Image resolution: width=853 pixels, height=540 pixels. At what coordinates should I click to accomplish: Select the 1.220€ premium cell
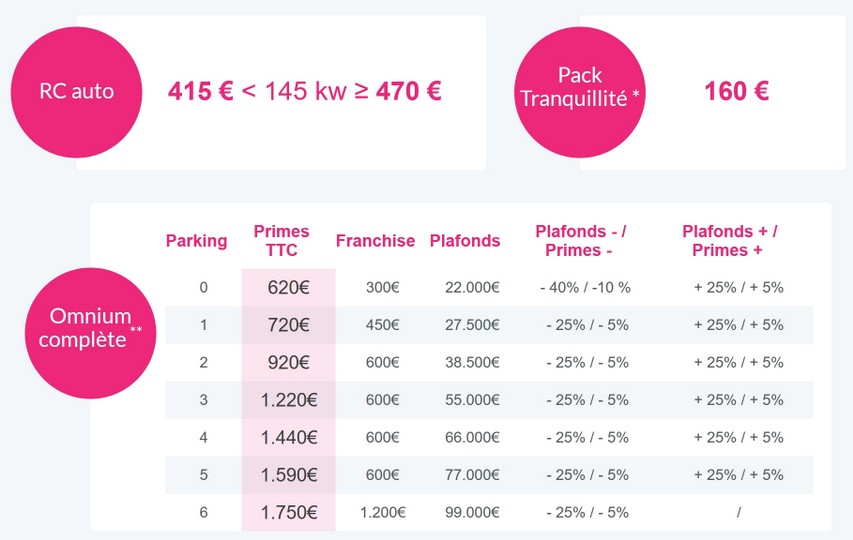pyautogui.click(x=288, y=400)
